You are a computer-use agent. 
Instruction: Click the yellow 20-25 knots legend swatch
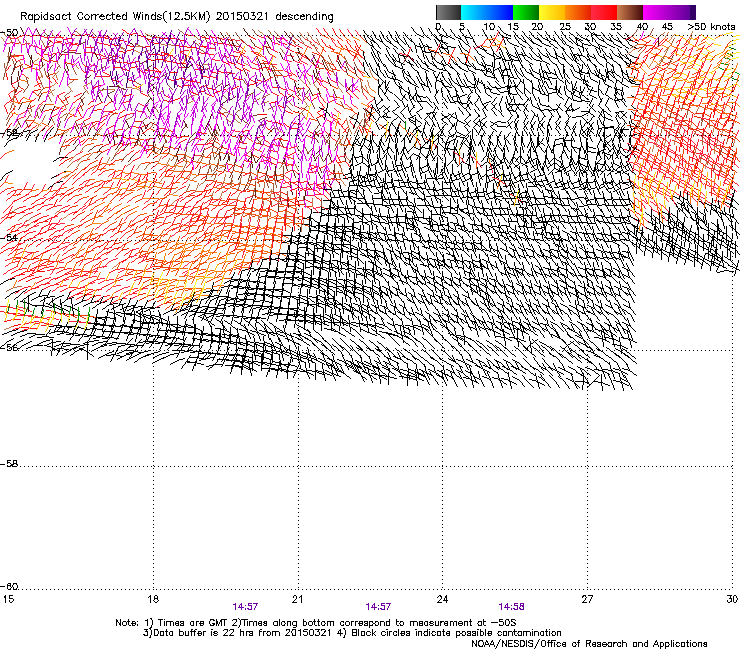tap(552, 12)
